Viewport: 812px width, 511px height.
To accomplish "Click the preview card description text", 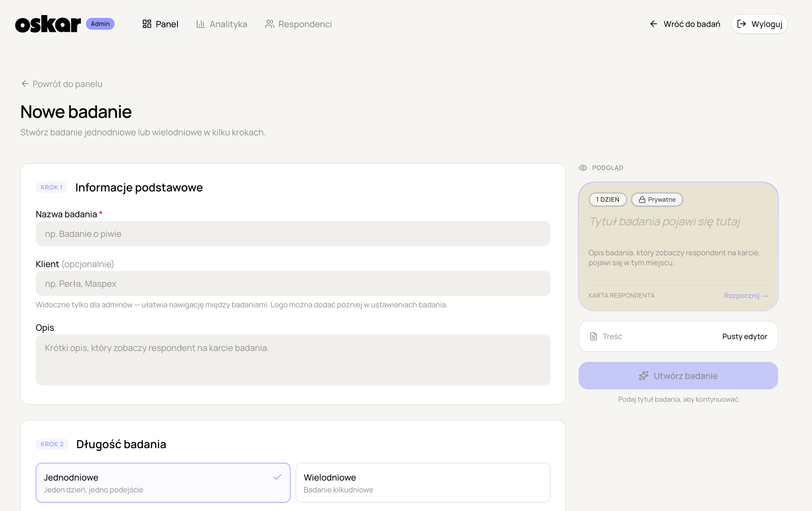I will coord(674,258).
